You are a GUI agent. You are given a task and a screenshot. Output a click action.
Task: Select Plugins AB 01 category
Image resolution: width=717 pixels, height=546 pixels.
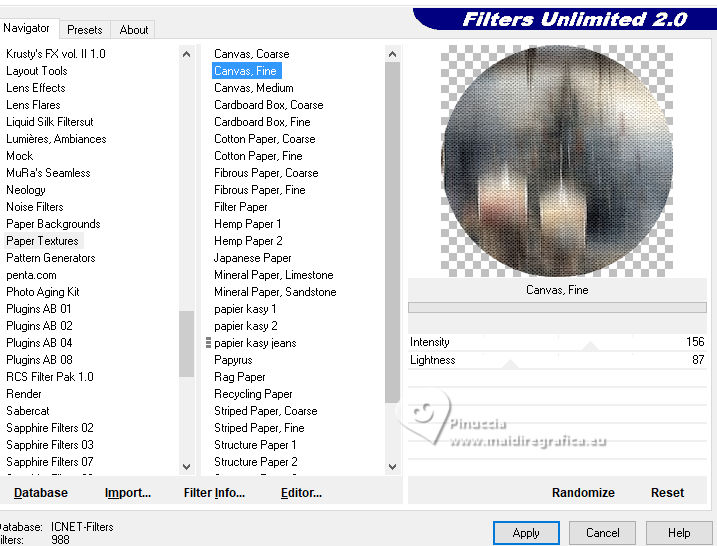click(39, 309)
